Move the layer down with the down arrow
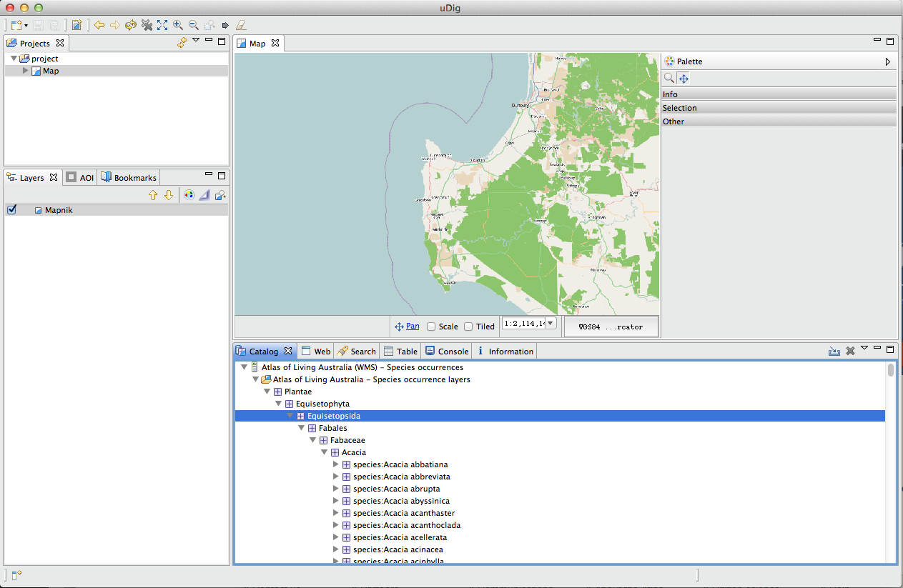 [169, 195]
